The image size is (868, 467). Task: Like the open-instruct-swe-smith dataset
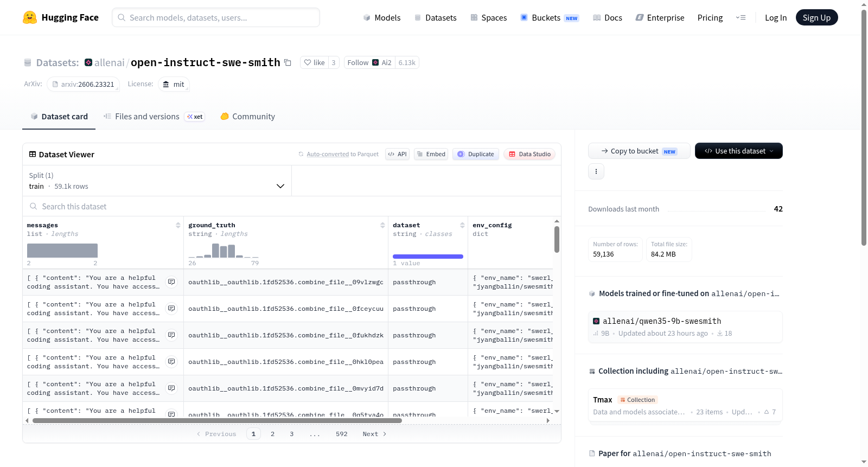coord(314,63)
